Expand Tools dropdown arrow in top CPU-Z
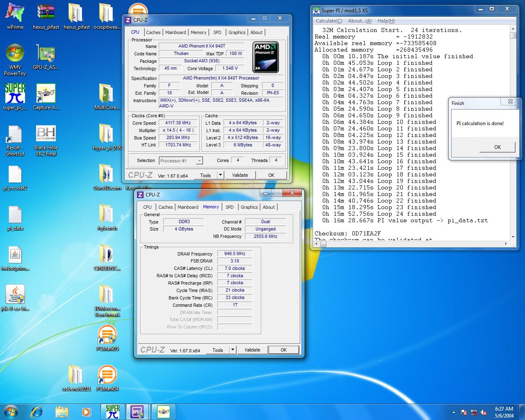 point(220,175)
